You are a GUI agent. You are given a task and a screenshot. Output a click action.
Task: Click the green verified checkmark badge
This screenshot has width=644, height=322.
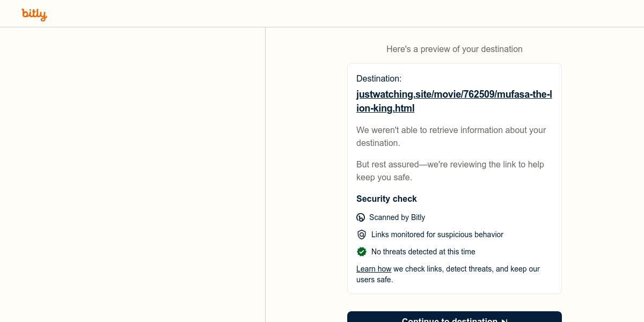coord(362,252)
